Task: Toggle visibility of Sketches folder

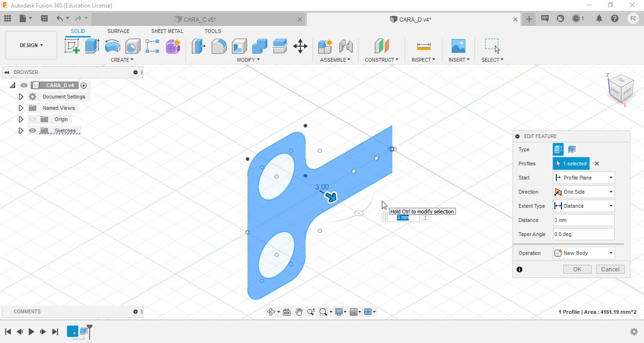Action: (33, 131)
